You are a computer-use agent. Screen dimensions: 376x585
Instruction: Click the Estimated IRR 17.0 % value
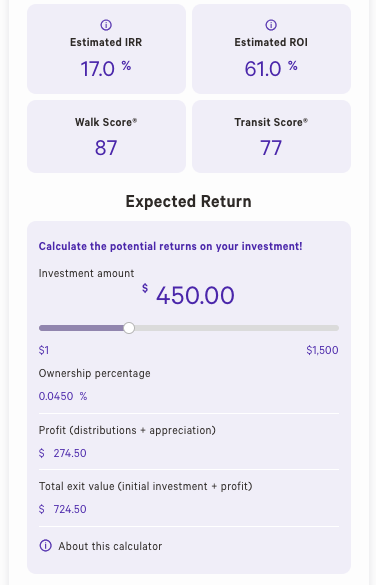click(x=106, y=69)
